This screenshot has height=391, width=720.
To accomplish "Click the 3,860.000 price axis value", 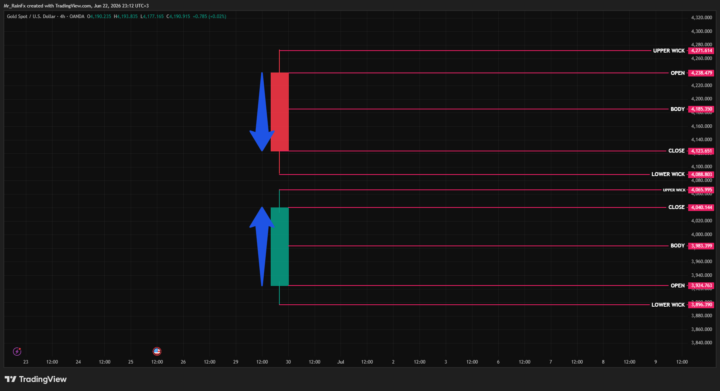I will click(x=701, y=330).
